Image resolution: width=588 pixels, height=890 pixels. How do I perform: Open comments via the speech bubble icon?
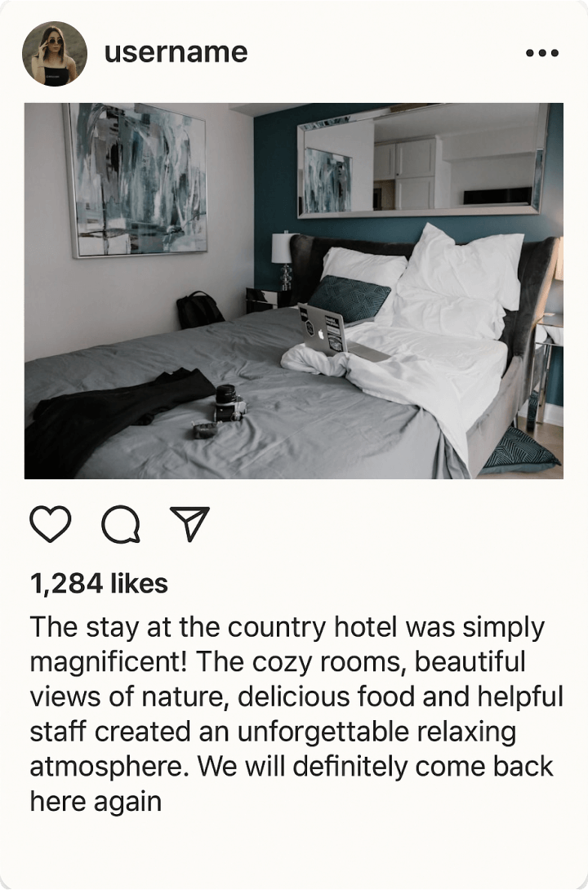point(121,524)
